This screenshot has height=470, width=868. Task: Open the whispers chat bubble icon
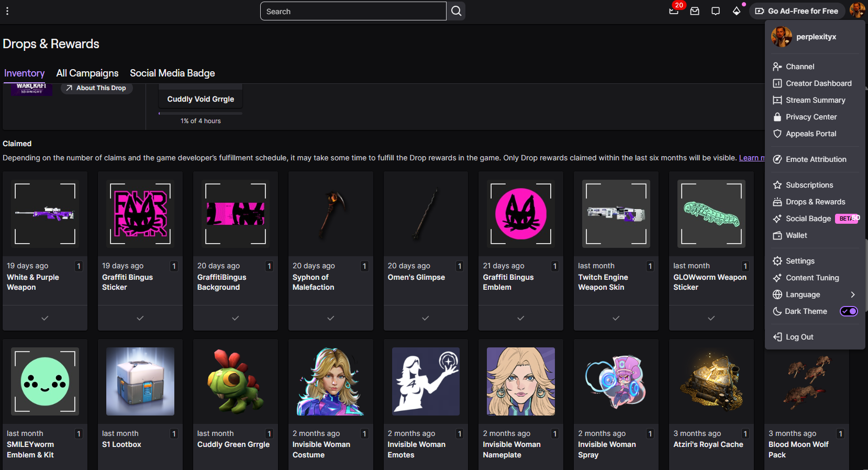(x=716, y=11)
